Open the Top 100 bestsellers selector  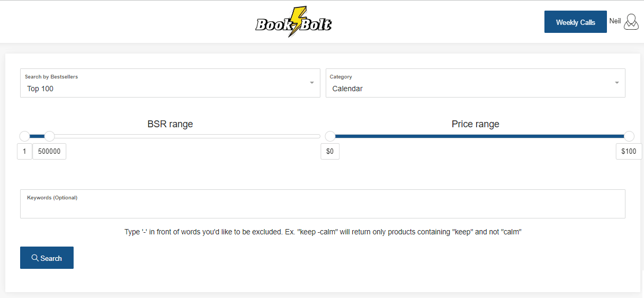point(170,83)
